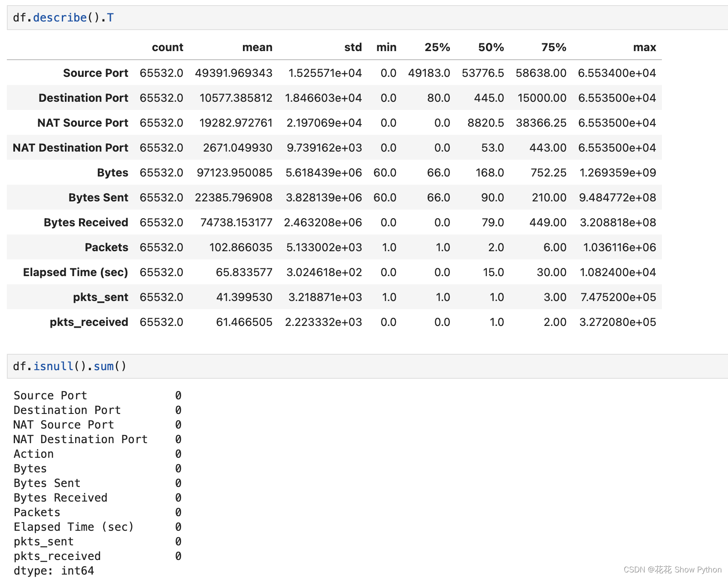Select the 'mean' column header

(x=257, y=47)
